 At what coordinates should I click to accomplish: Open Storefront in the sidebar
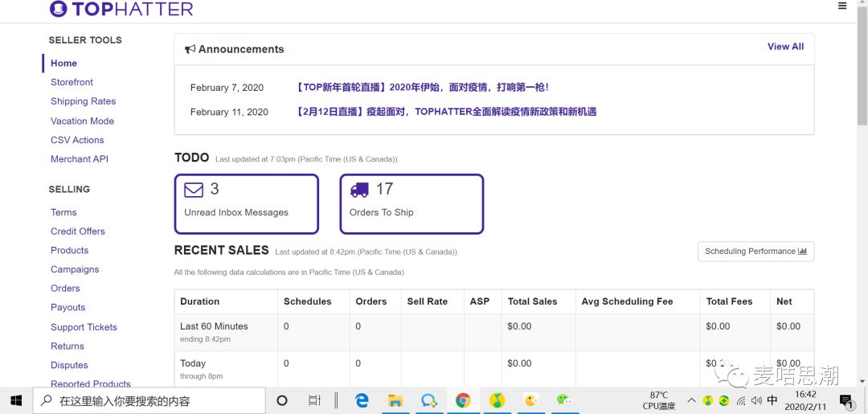(x=72, y=82)
